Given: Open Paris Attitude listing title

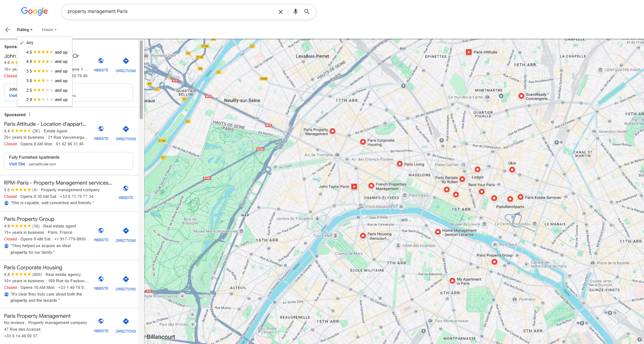Looking at the screenshot, I should click(x=45, y=124).
